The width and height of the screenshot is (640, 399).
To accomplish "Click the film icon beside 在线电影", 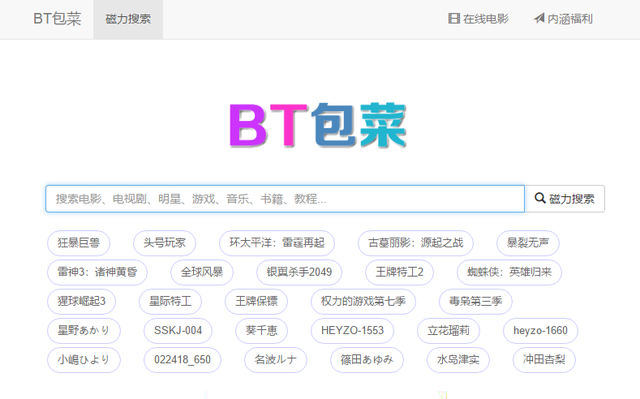I will point(453,19).
